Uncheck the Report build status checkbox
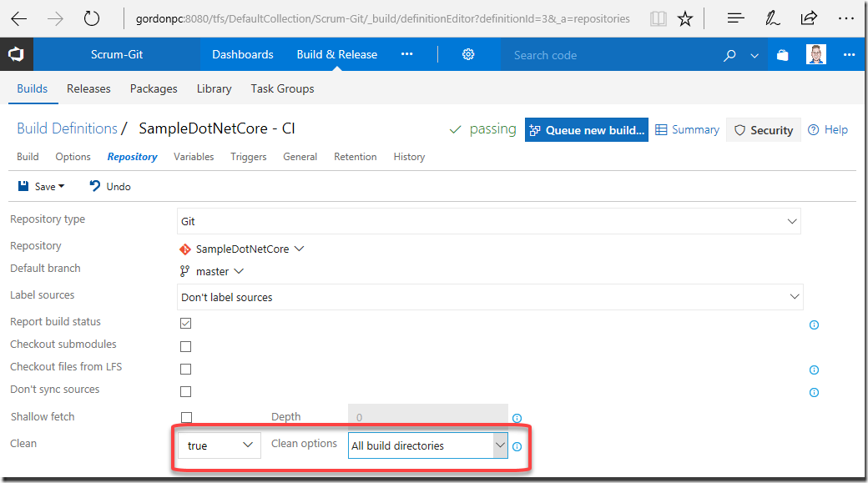The image size is (868, 483). click(186, 323)
